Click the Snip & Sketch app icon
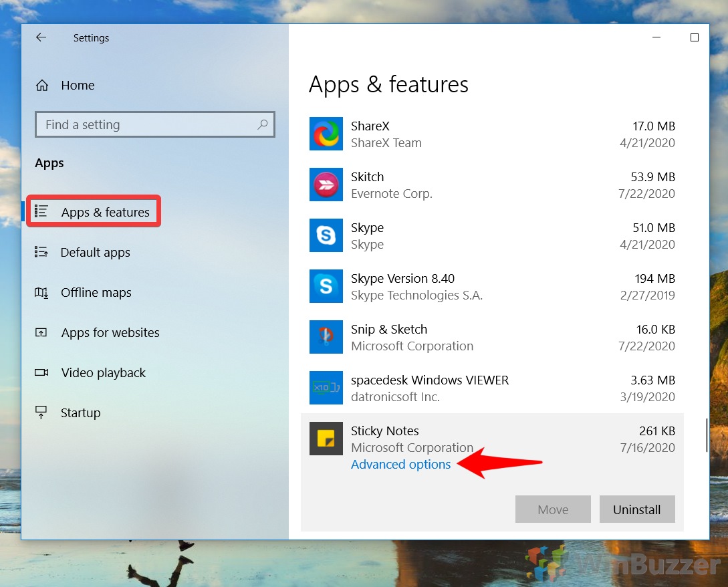This screenshot has width=728, height=587. 326,337
